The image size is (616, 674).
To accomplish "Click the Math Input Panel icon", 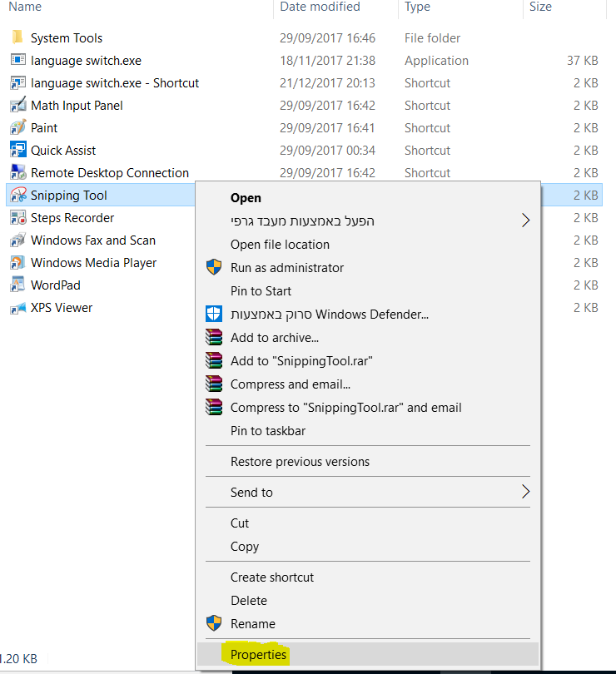I will 17,105.
